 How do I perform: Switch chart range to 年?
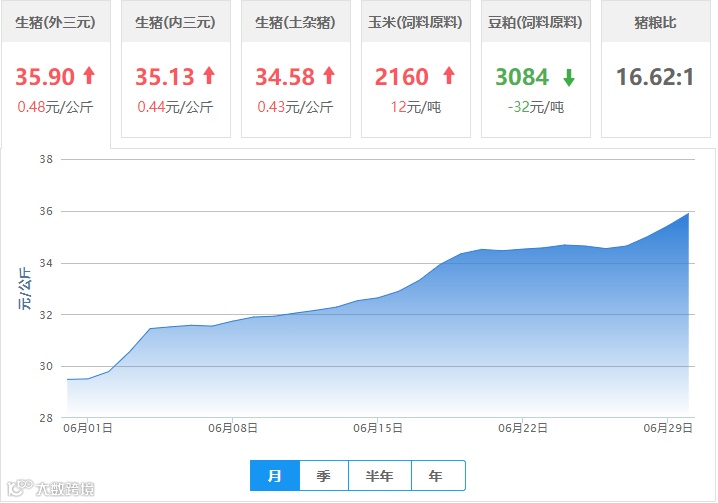tap(438, 476)
